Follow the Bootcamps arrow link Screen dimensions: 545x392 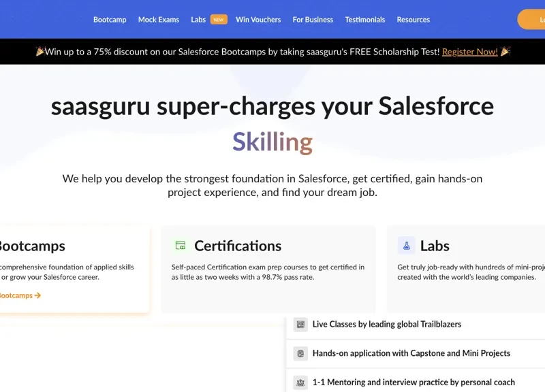pos(20,295)
